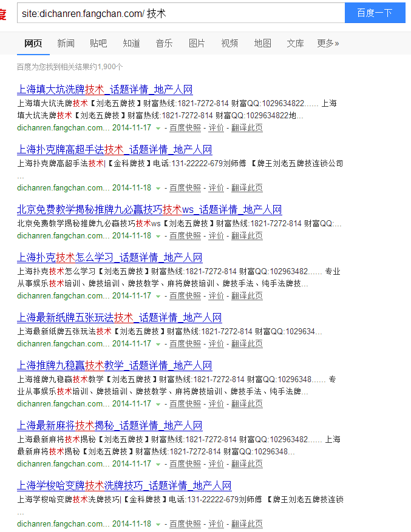
Task: Open 百度快照 for 上海填大坑洗牌技术 result
Action: tap(185, 128)
